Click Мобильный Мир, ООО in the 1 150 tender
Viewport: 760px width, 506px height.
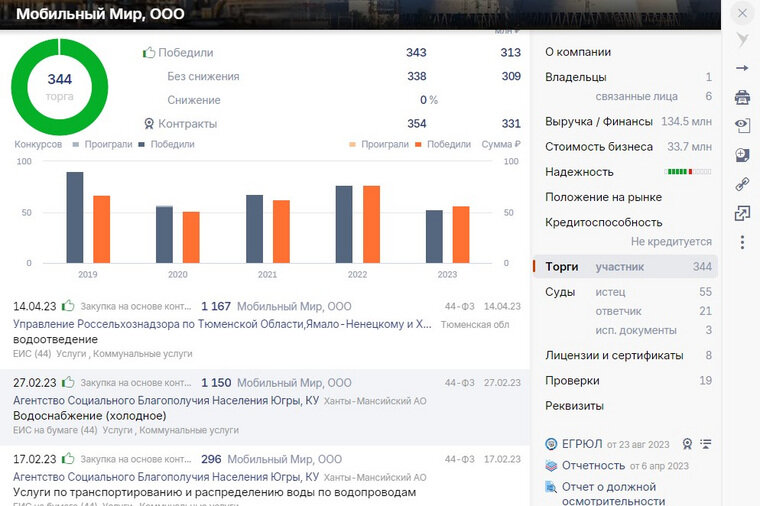coord(294,382)
